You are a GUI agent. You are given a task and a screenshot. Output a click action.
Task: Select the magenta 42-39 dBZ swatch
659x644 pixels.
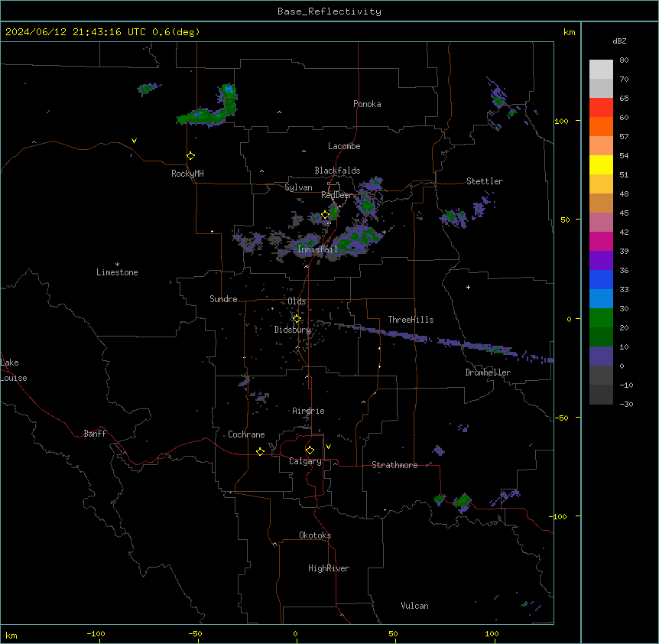click(601, 241)
